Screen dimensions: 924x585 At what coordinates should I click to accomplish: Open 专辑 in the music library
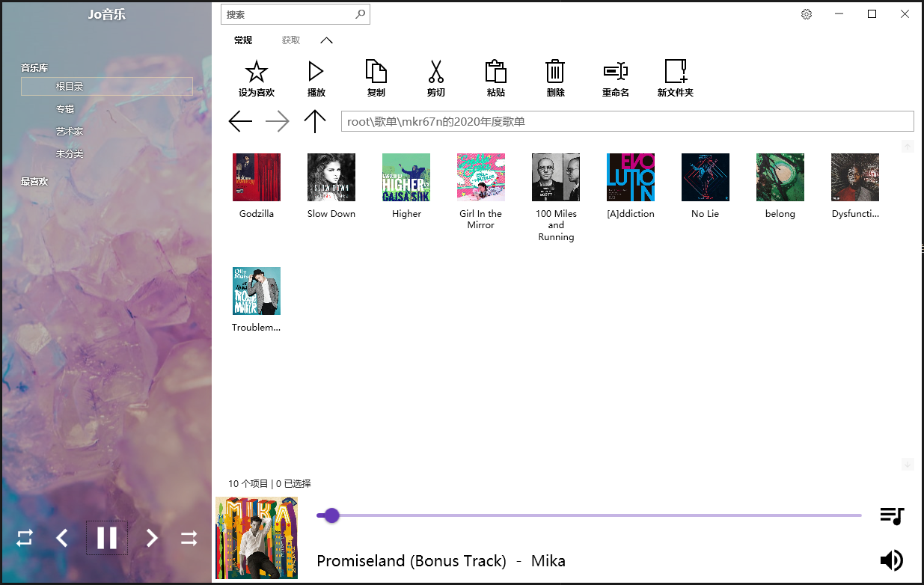(65, 109)
